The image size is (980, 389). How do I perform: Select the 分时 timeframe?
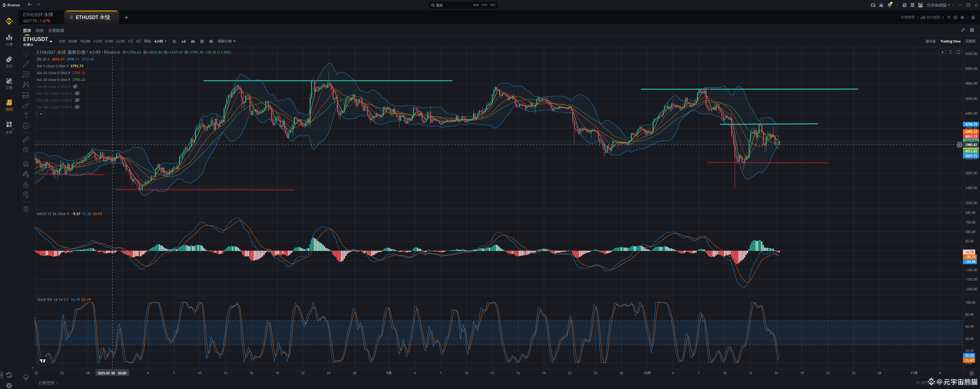pyautogui.click(x=62, y=41)
